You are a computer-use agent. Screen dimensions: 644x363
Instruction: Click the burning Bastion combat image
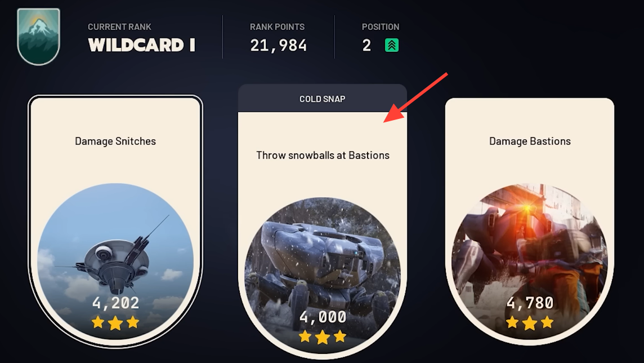click(529, 262)
